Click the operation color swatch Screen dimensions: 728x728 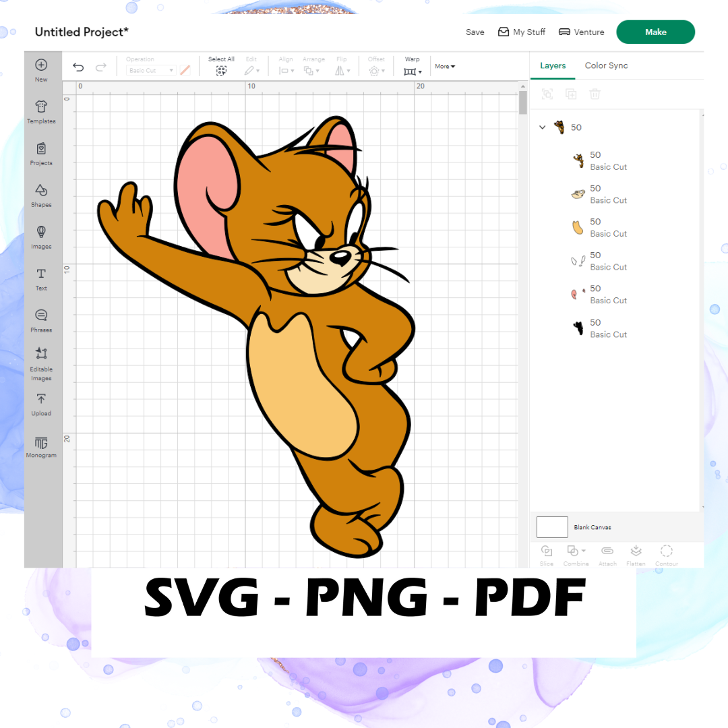point(185,70)
